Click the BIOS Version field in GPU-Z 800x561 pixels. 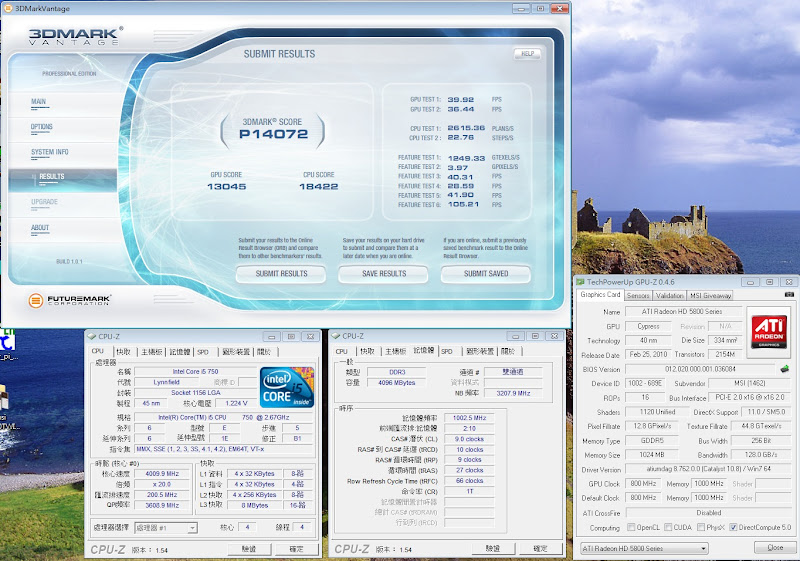(x=700, y=369)
